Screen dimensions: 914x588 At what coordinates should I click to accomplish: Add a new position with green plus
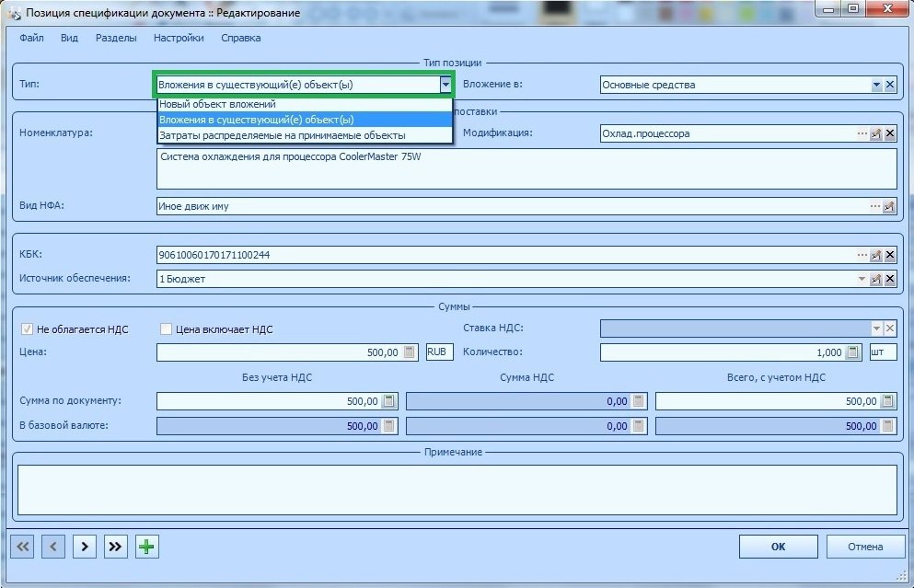pyautogui.click(x=147, y=547)
